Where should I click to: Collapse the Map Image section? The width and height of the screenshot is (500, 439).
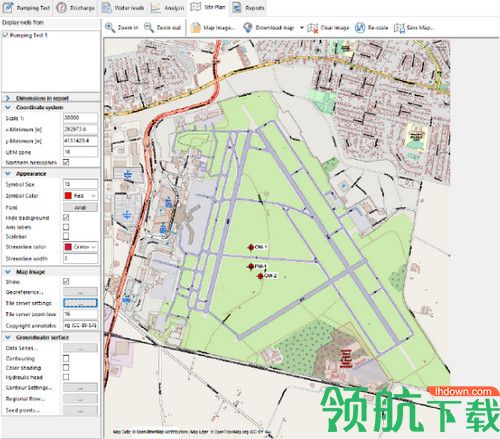click(8, 272)
